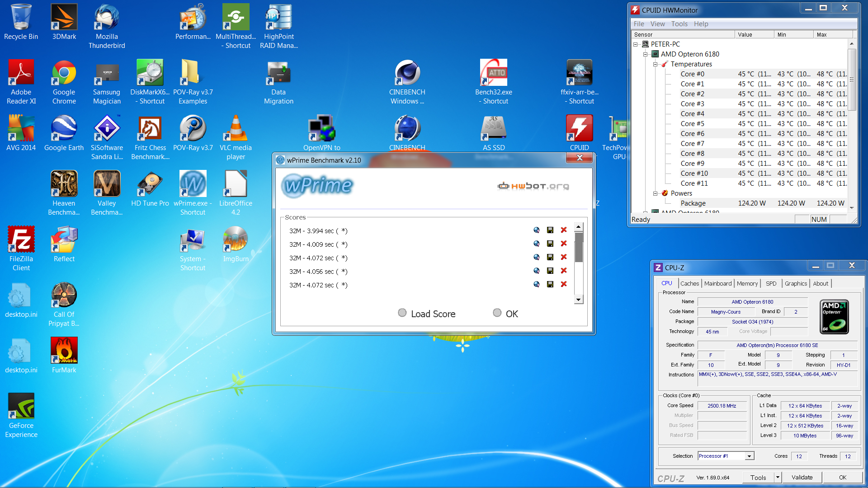This screenshot has height=488, width=868.
Task: Select the FileZilla Client icon
Action: 21,249
